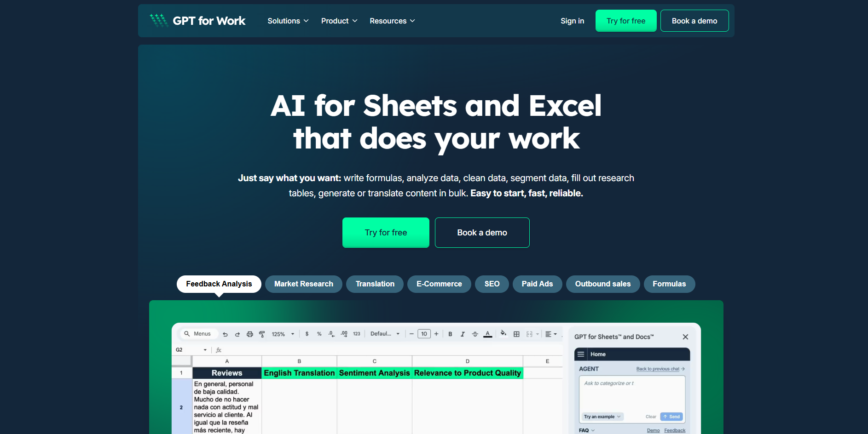This screenshot has height=434, width=868.
Task: Open the zoom level 125% dropdown
Action: click(x=279, y=334)
